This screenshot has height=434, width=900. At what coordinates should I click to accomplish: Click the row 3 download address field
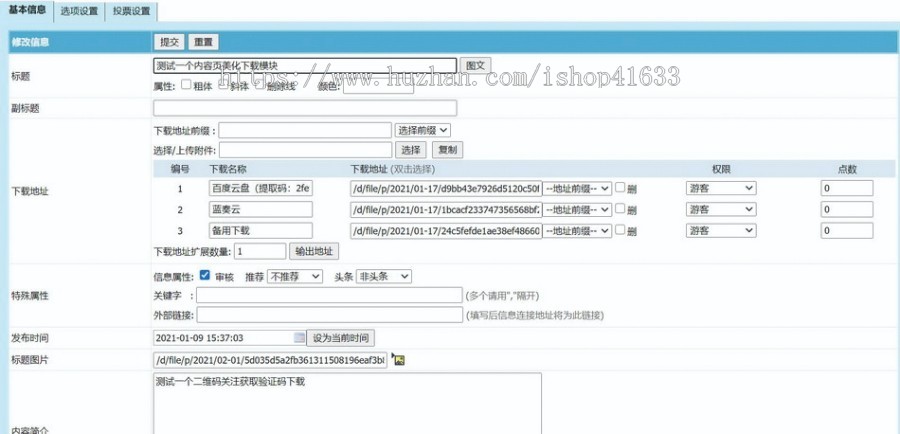[x=446, y=231]
